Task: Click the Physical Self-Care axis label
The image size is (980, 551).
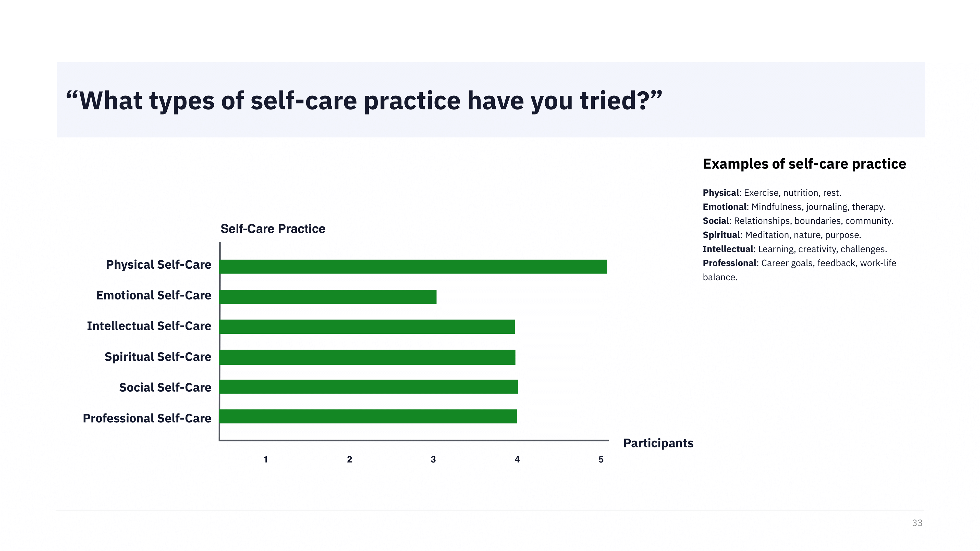Action: (x=159, y=265)
